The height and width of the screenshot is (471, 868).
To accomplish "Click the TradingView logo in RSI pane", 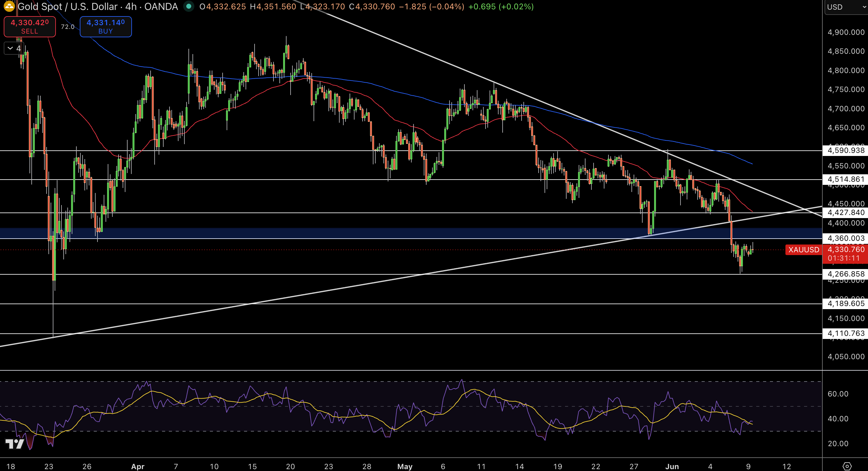I will tap(15, 443).
